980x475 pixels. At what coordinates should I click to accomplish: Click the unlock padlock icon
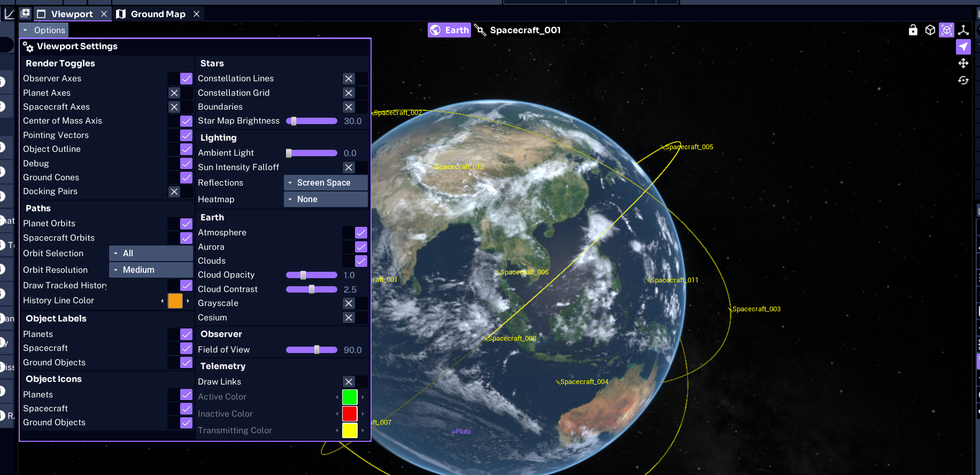pyautogui.click(x=913, y=30)
